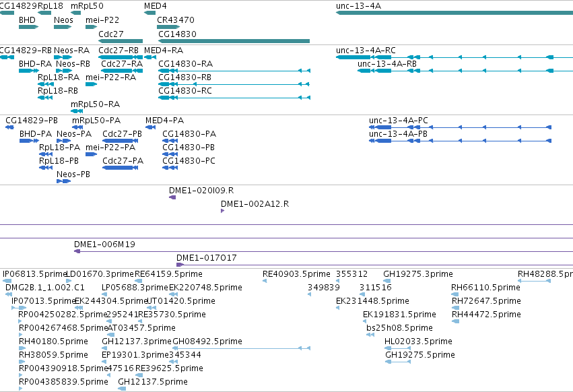This screenshot has width=573, height=392.
Task: Select EST EK220748.5prime
Action: pyautogui.click(x=173, y=294)
